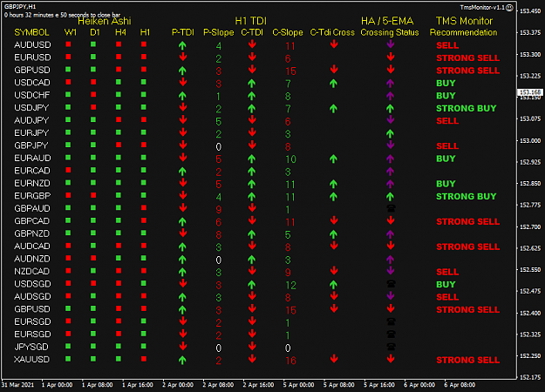Click the green C-TDI up arrow for USDCAD
The width and height of the screenshot is (545, 392).
click(x=252, y=83)
